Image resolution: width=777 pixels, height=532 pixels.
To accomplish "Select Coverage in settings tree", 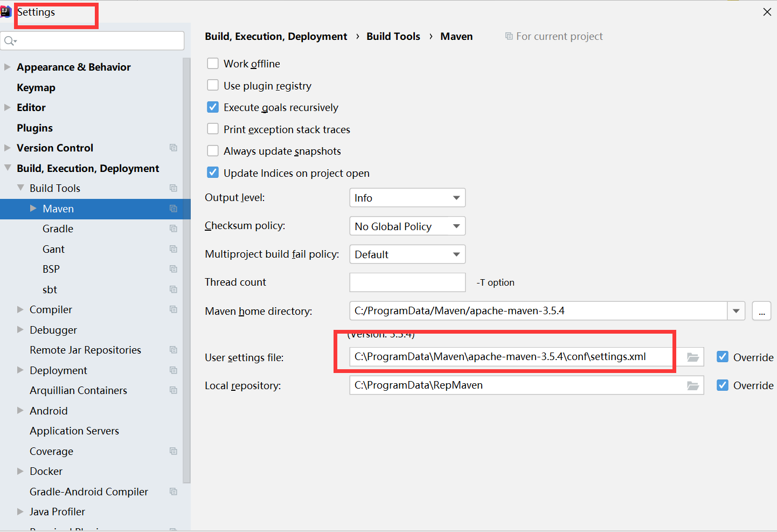I will pos(51,451).
